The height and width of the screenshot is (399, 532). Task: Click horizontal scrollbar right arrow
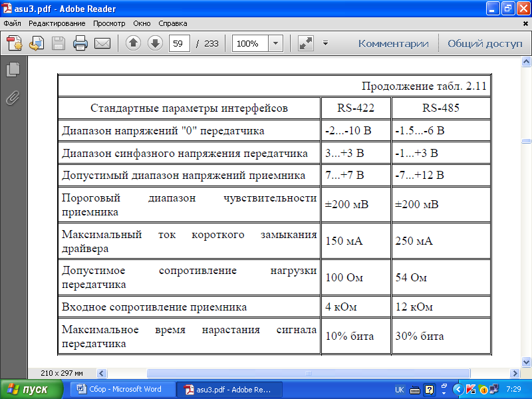coord(515,373)
